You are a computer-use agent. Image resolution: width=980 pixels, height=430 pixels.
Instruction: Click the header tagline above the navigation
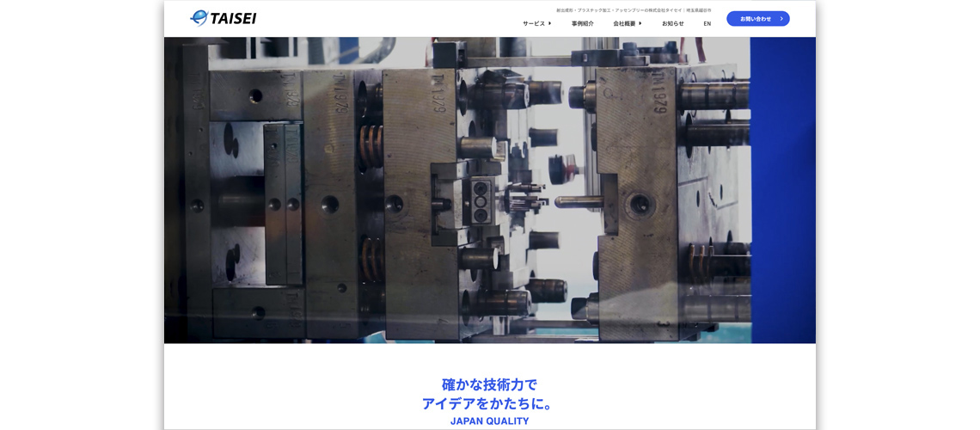point(634,10)
